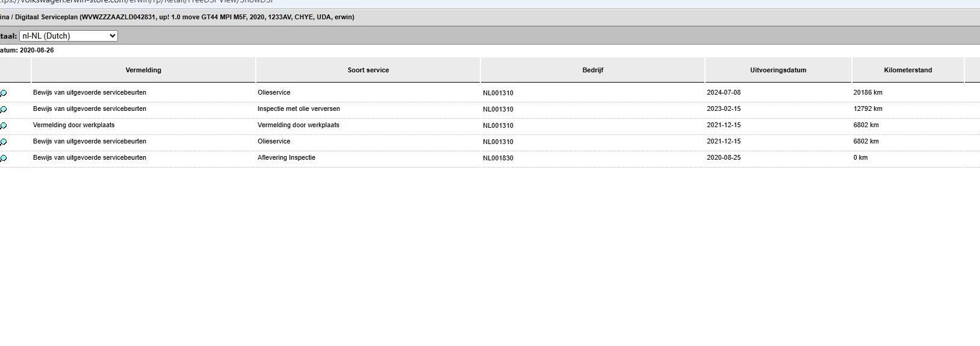Click the Kilometerstand column header
Image resolution: width=980 pixels, height=346 pixels.
click(x=907, y=71)
